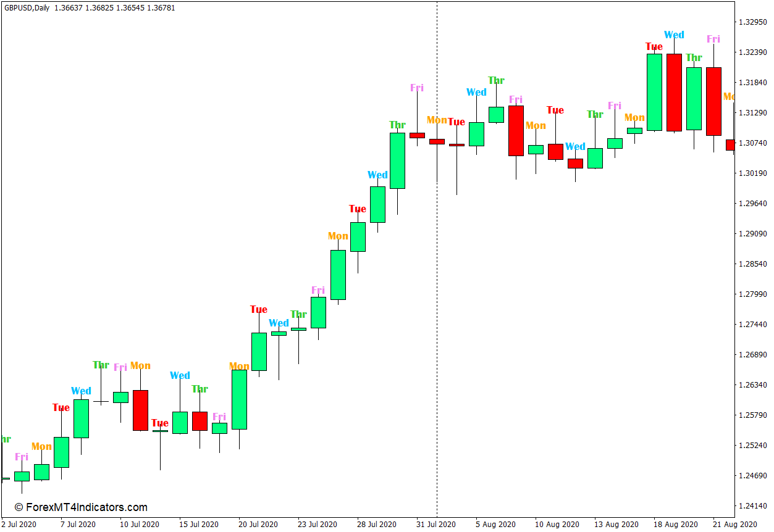Viewport: 774px width, 532px height.
Task: Click the Mon label above 20 Jul 2020 candle
Action: (x=239, y=366)
